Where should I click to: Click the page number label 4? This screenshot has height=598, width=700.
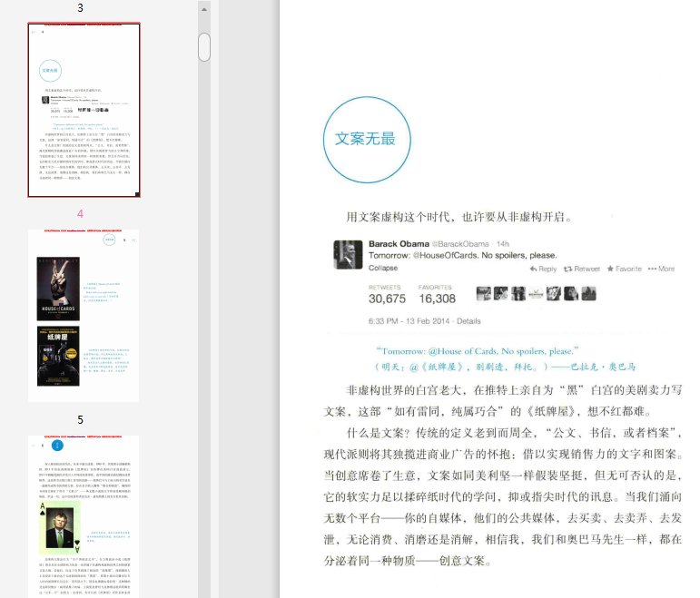(81, 214)
